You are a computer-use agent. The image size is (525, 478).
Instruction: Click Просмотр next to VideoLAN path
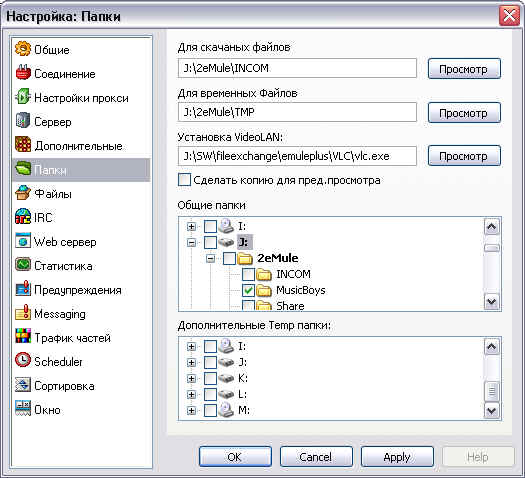pos(464,156)
